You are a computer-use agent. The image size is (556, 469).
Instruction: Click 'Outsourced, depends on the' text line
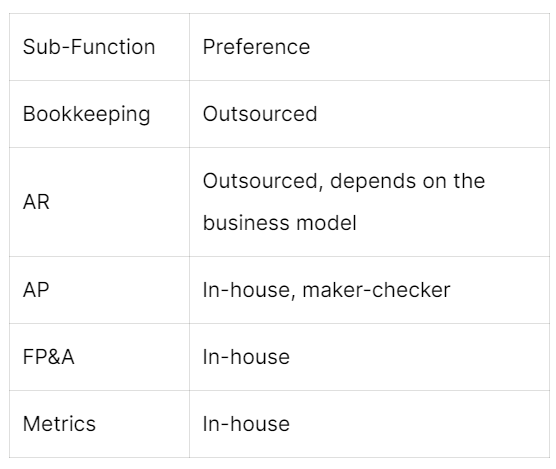[x=344, y=181]
